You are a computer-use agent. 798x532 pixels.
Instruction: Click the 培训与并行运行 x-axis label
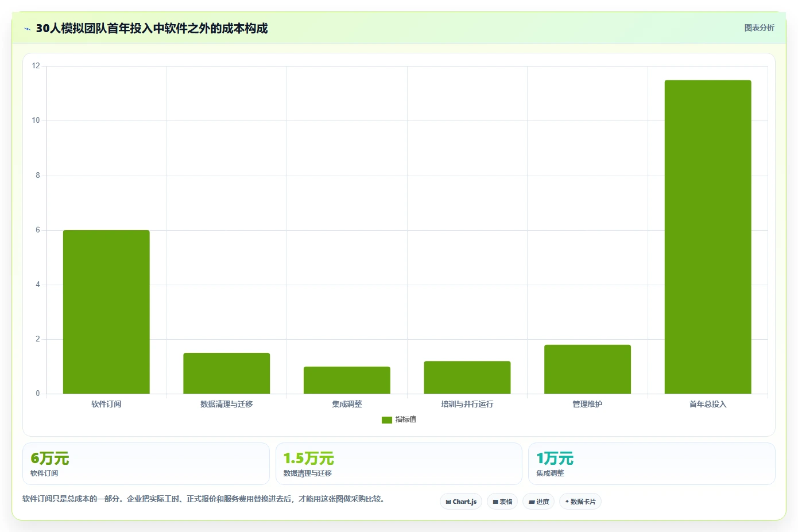click(x=467, y=404)
